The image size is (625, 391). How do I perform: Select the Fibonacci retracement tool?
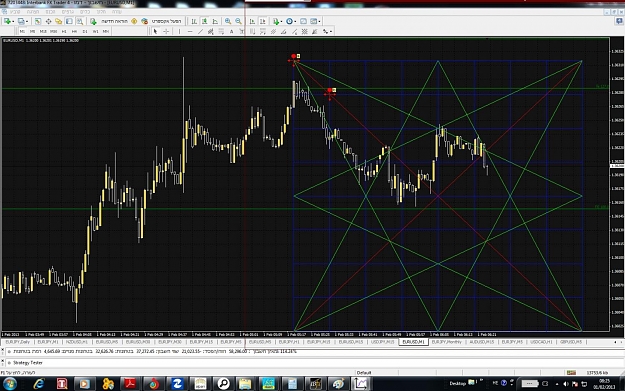coord(221,31)
